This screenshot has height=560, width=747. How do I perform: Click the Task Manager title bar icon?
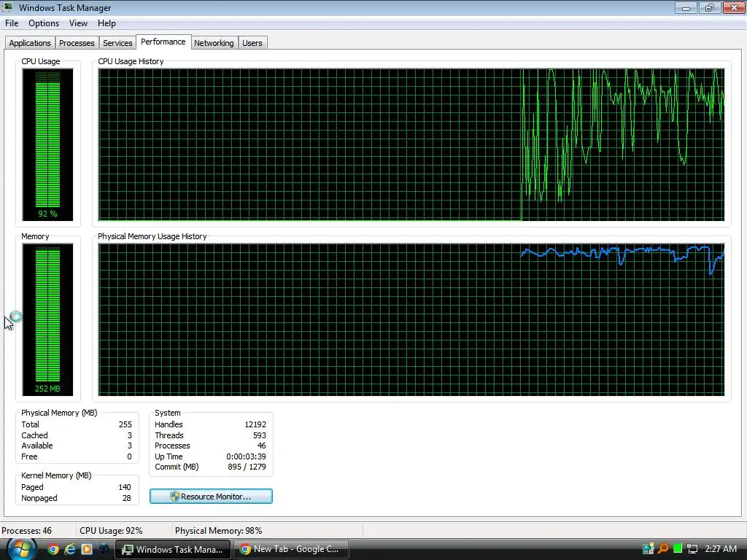coord(8,7)
